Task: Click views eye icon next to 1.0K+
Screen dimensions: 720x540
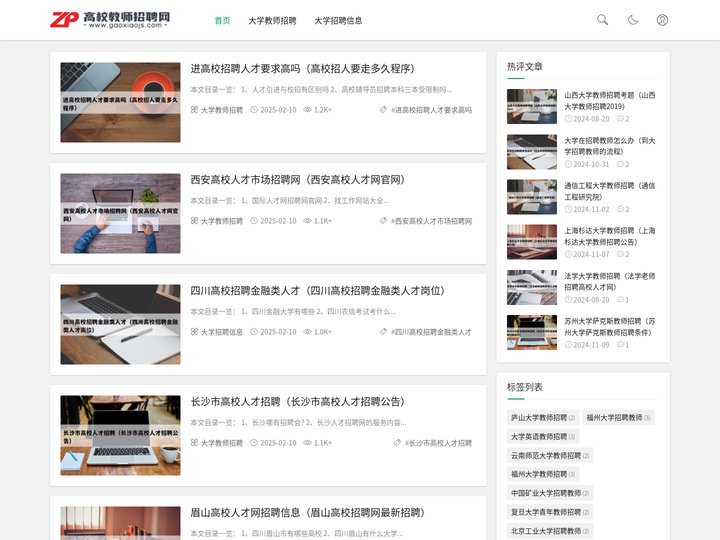Action: coord(307,332)
